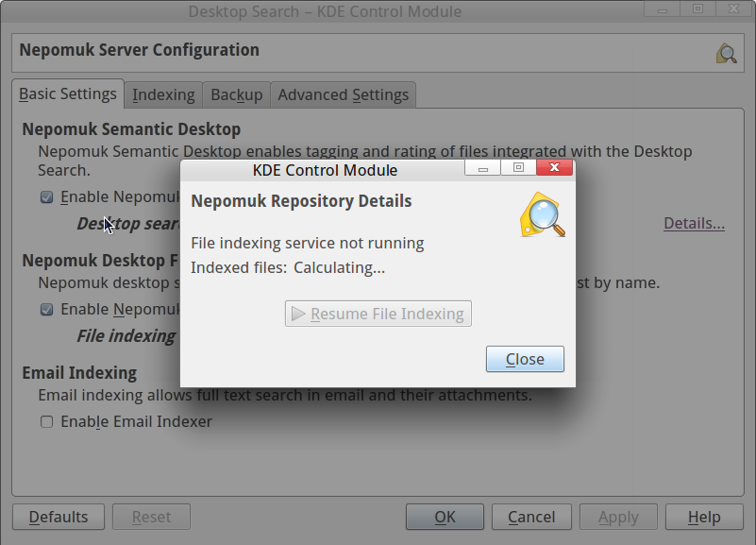This screenshot has height=545, width=756.
Task: Click the Close button in the dialog
Action: click(x=525, y=359)
